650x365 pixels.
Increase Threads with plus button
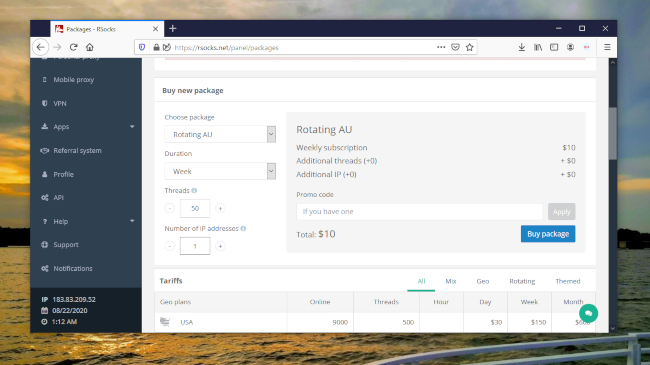coord(221,208)
